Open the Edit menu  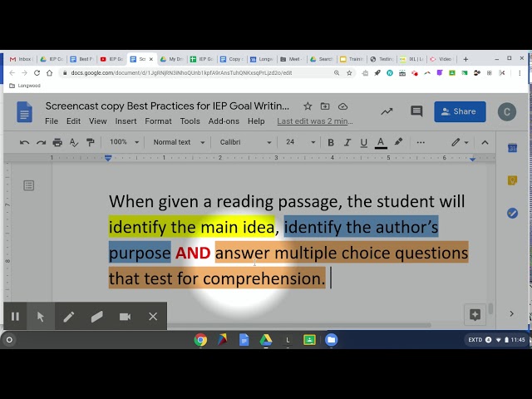click(x=73, y=121)
